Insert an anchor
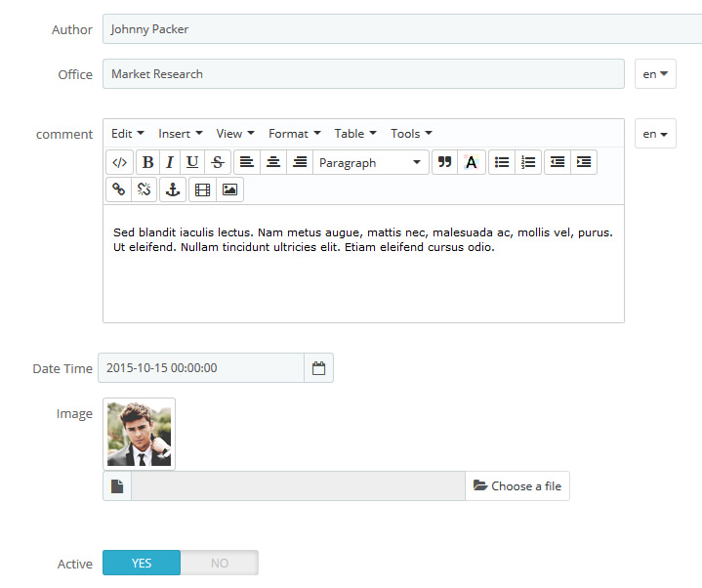Image resolution: width=702 pixels, height=588 pixels. point(173,189)
